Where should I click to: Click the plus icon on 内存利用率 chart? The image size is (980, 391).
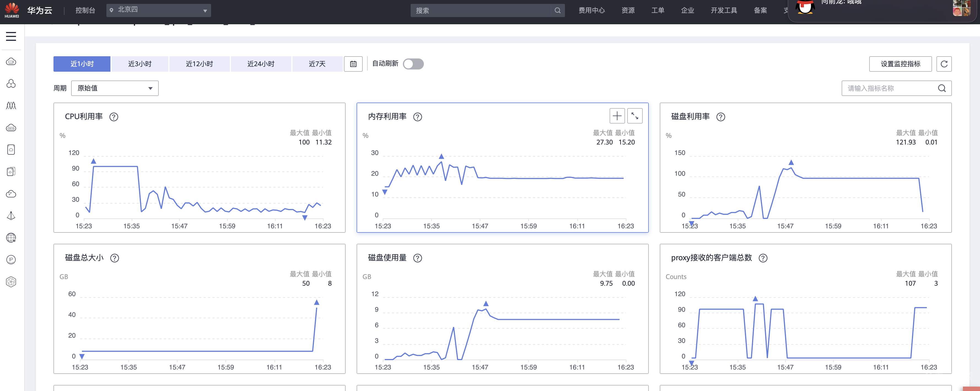click(x=617, y=116)
